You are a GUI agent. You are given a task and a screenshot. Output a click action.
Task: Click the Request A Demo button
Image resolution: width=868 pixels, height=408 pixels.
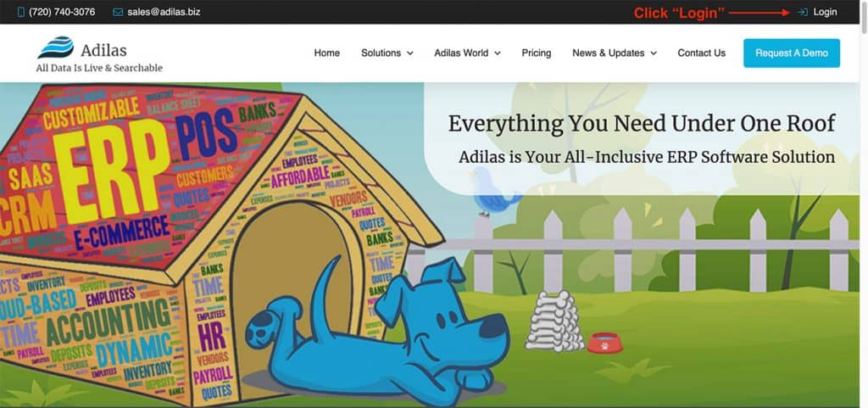click(x=792, y=53)
